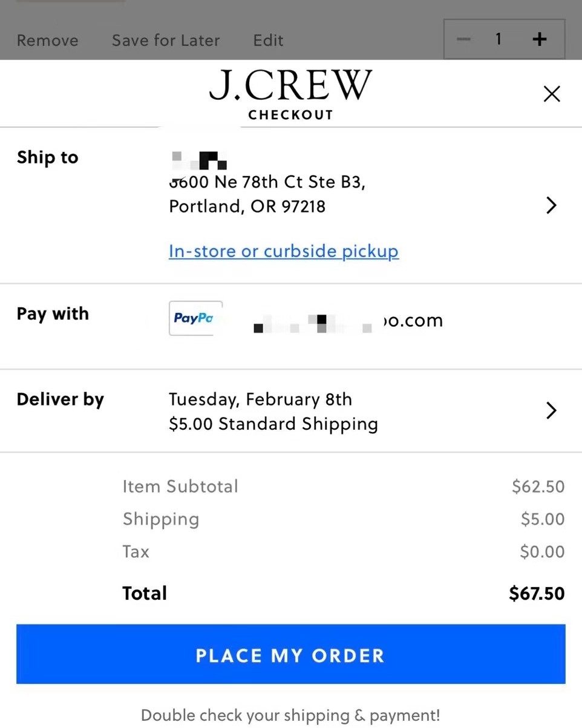
Task: Open delivery options via Deliver by chevron
Action: tap(551, 410)
